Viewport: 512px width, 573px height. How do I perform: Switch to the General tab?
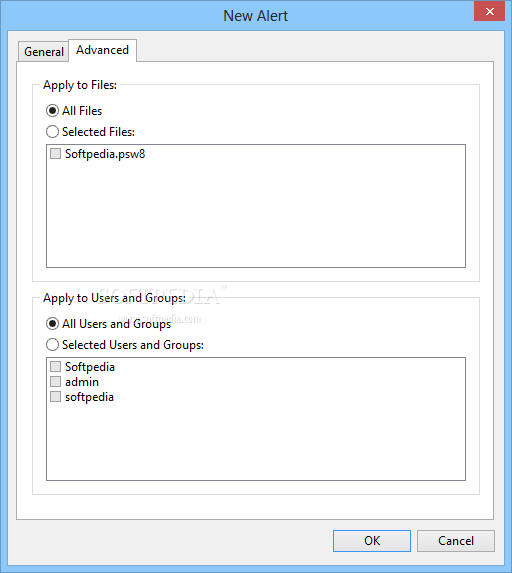point(43,52)
